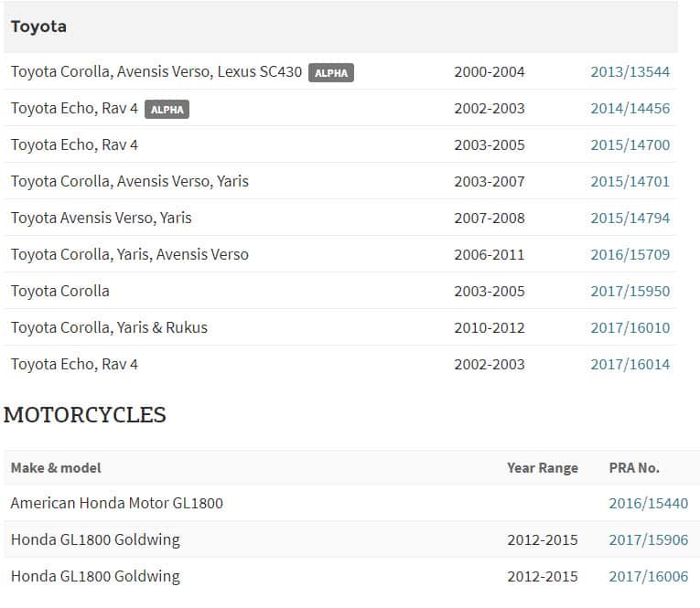Select the Toyota Corolla, Yaris & Rukus row

[x=109, y=327]
